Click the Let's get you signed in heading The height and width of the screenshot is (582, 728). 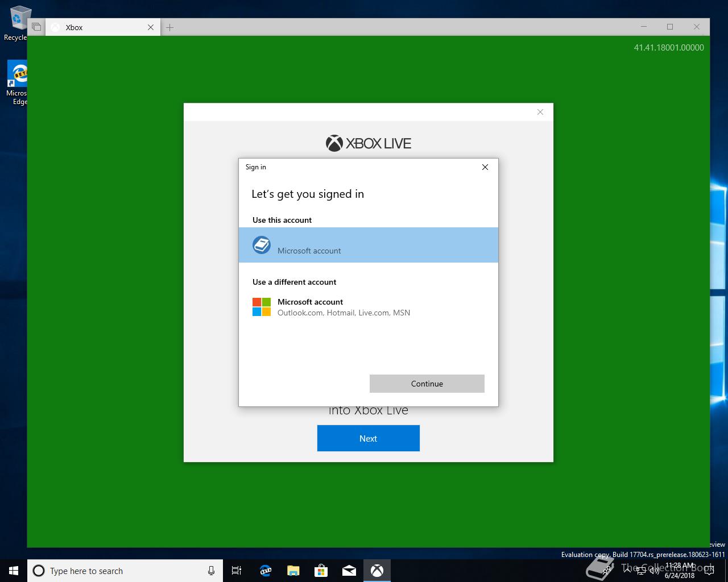pyautogui.click(x=308, y=194)
